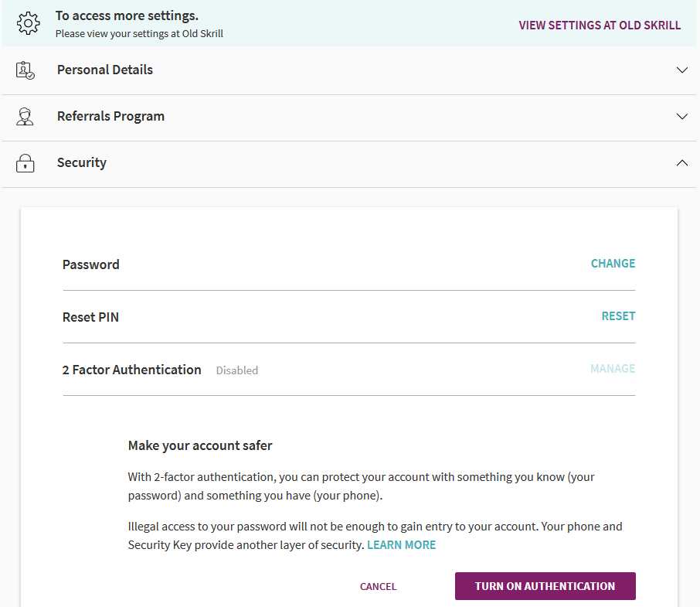Click the Security padlock icon

[x=25, y=163]
